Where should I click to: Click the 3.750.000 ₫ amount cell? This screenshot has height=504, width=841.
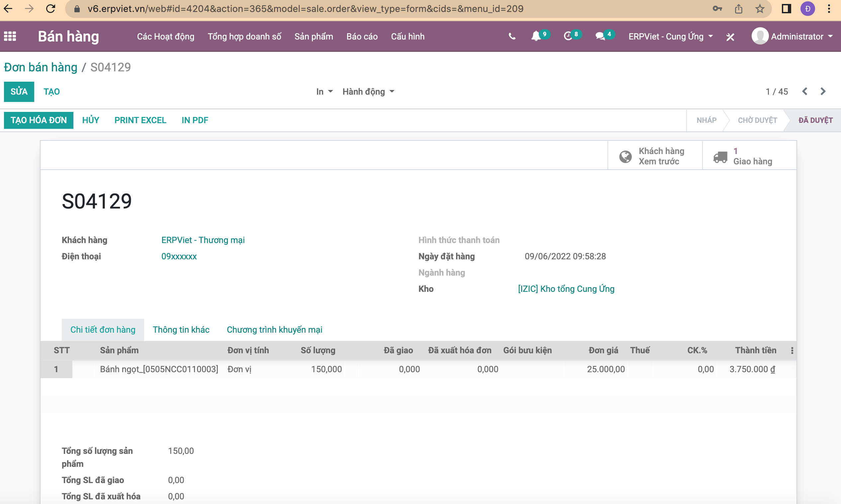click(752, 369)
